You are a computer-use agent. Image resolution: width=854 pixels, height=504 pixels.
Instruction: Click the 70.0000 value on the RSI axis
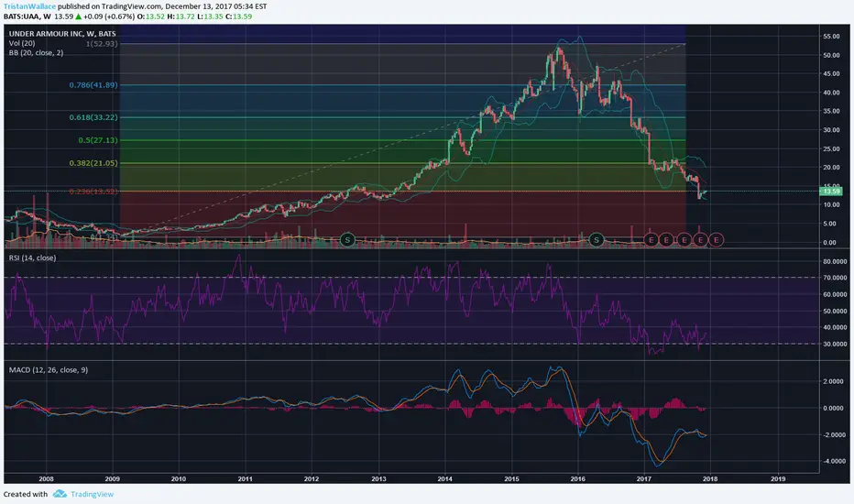835,278
